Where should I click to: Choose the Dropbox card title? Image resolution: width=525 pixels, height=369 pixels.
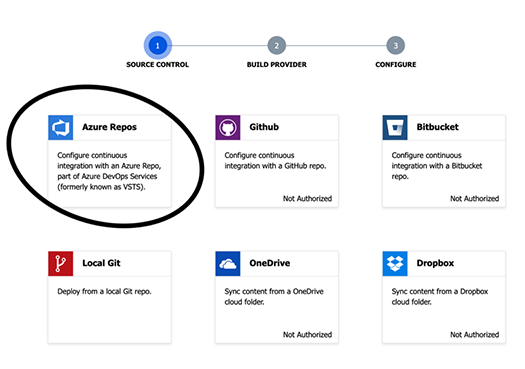click(x=435, y=264)
